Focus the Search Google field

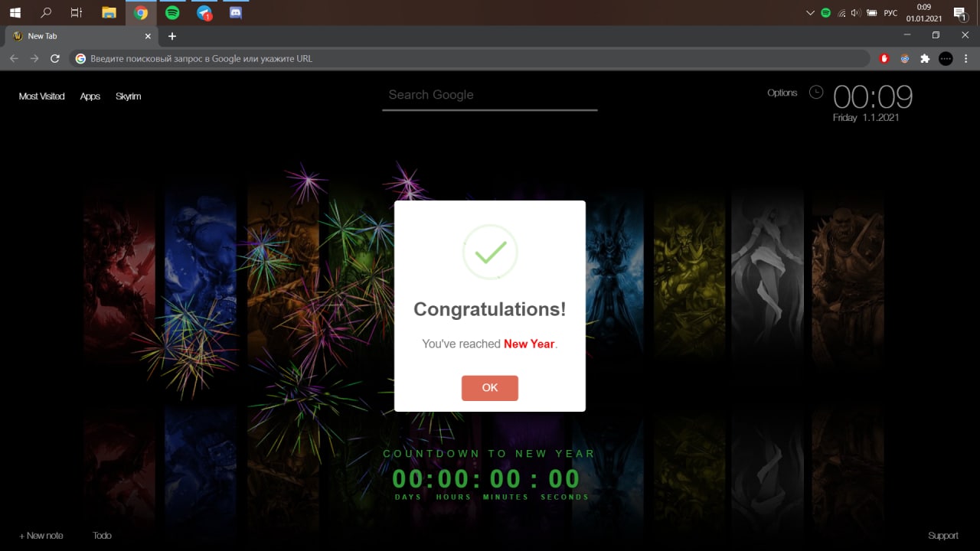(490, 95)
